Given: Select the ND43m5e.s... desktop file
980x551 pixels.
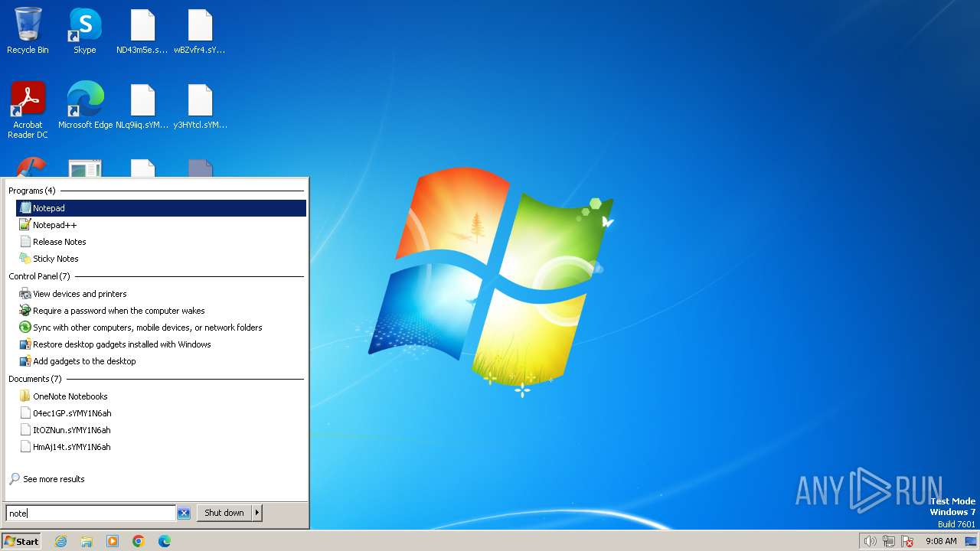Looking at the screenshot, I should [142, 31].
